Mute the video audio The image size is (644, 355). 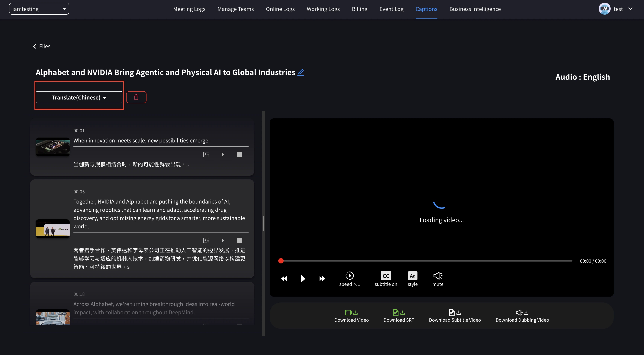pos(437,276)
